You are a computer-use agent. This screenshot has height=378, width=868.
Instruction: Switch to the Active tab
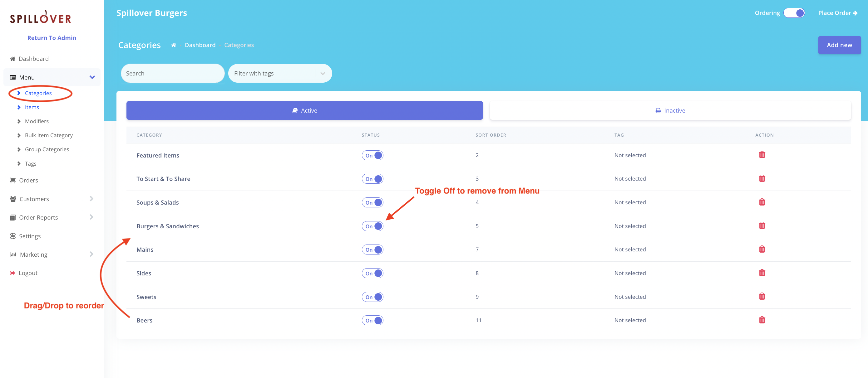click(x=304, y=110)
